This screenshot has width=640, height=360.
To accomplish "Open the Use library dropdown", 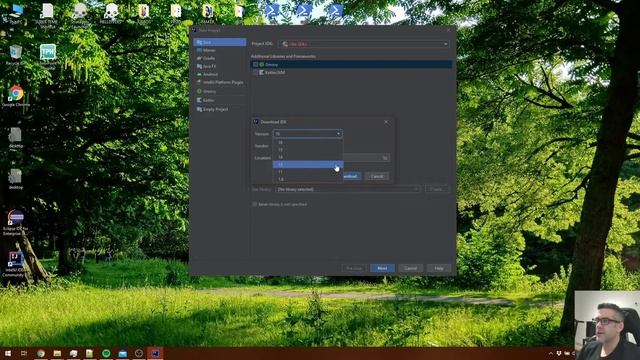I will [348, 189].
